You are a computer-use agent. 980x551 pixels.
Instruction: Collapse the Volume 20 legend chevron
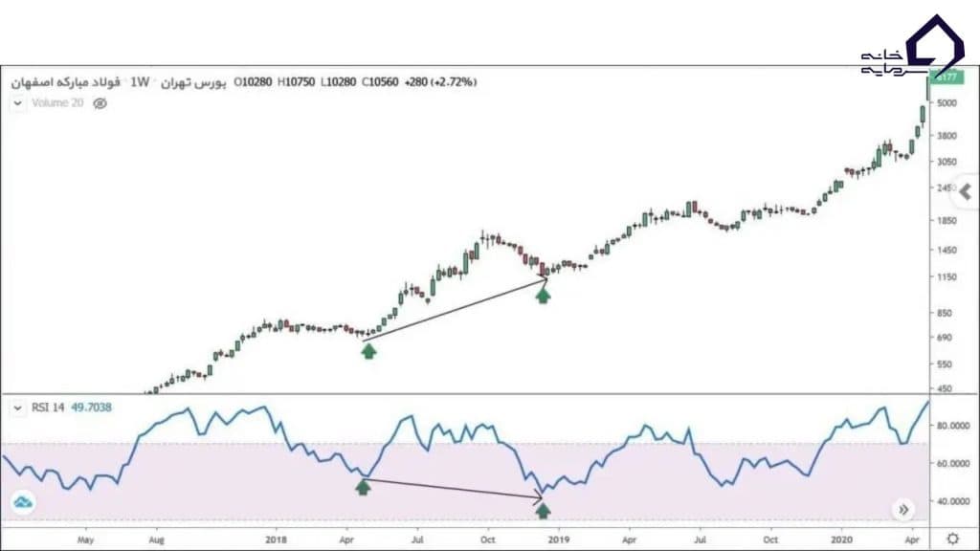tap(18, 103)
